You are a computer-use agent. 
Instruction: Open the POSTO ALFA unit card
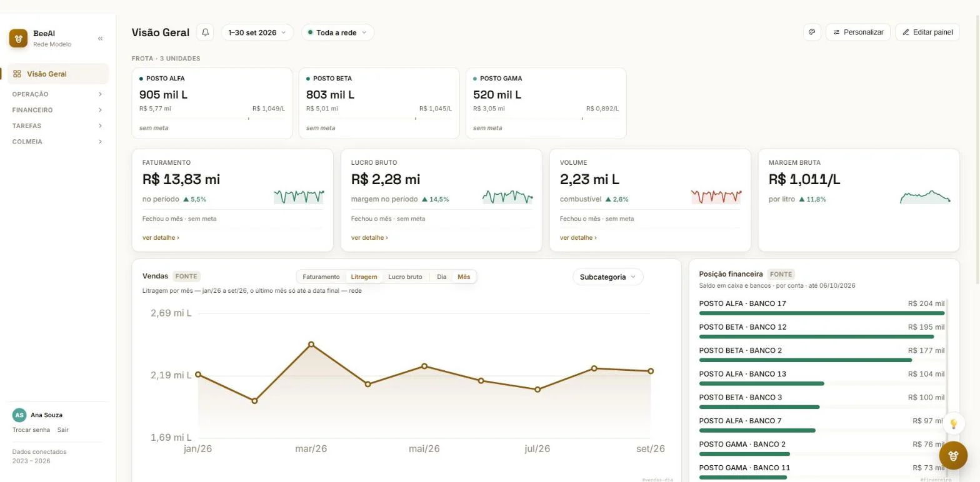[x=212, y=103]
